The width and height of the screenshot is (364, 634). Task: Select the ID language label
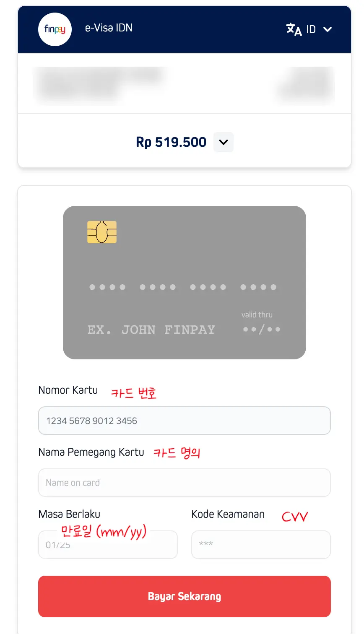click(311, 29)
